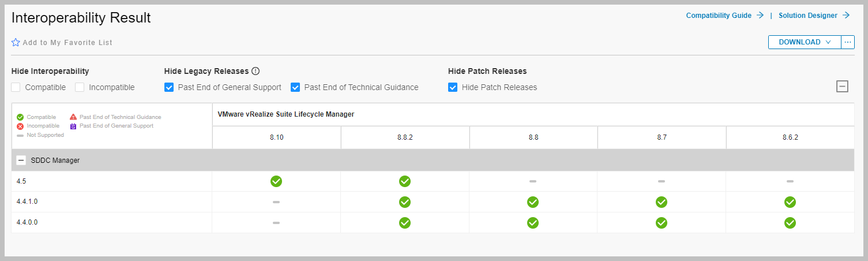Open the more options ellipsis menu

pos(848,42)
